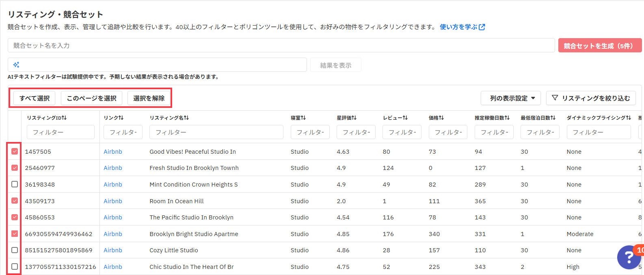The image size is (644, 275).
Task: Click 結果を表示 button
Action: tap(336, 65)
